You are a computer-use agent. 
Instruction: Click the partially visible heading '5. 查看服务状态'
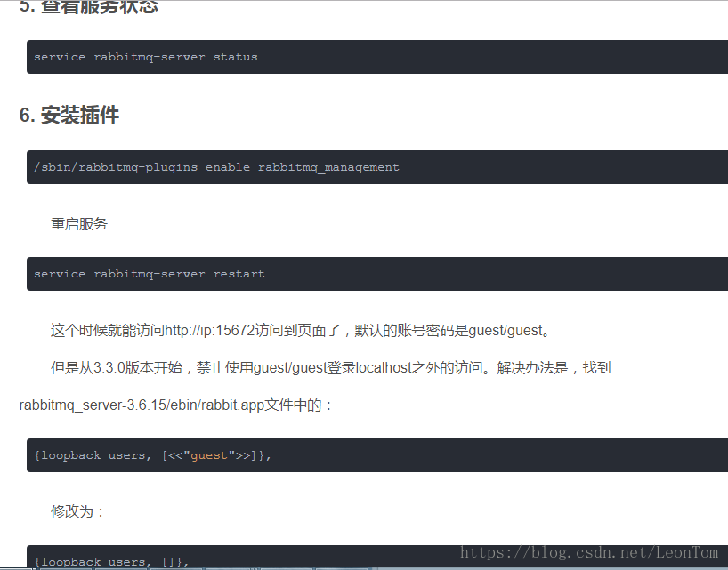89,7
